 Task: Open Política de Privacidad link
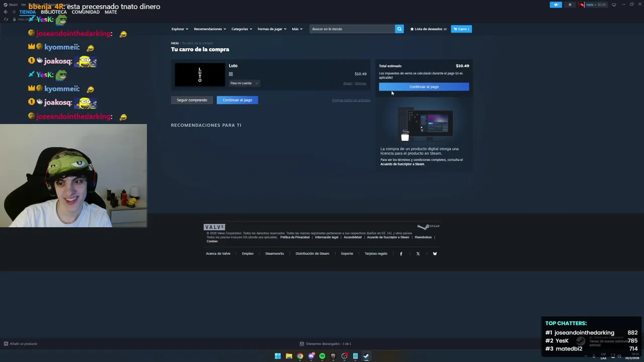(295, 237)
